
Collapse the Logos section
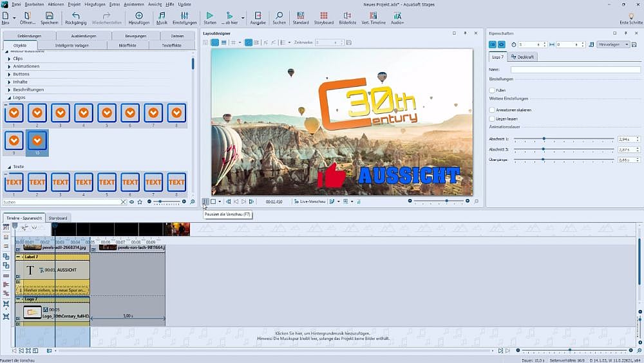(10, 97)
